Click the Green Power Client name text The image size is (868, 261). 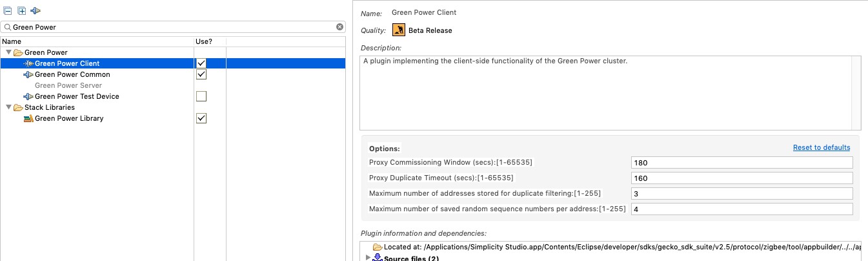pyautogui.click(x=424, y=13)
